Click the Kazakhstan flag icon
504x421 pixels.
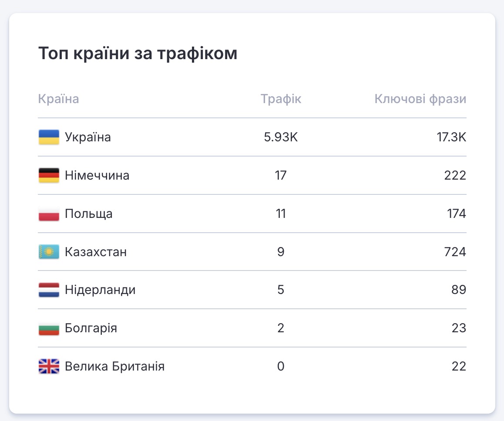pyautogui.click(x=49, y=252)
